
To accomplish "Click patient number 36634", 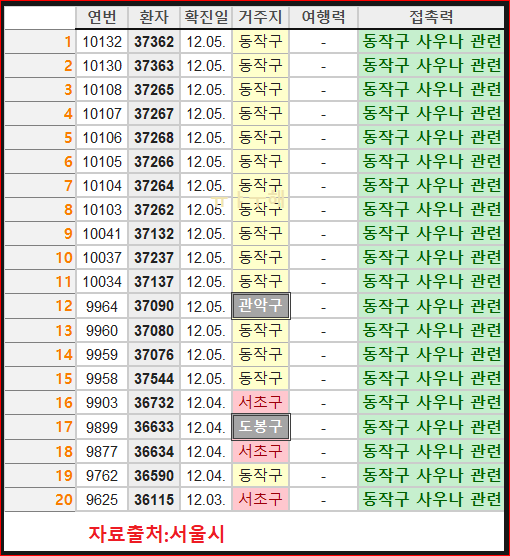I will (x=154, y=452).
